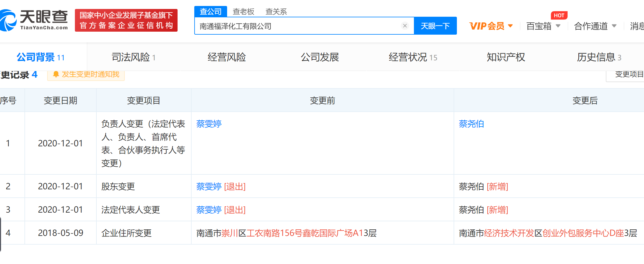Click the HOT badge icon
This screenshot has width=644, height=264.
[559, 15]
